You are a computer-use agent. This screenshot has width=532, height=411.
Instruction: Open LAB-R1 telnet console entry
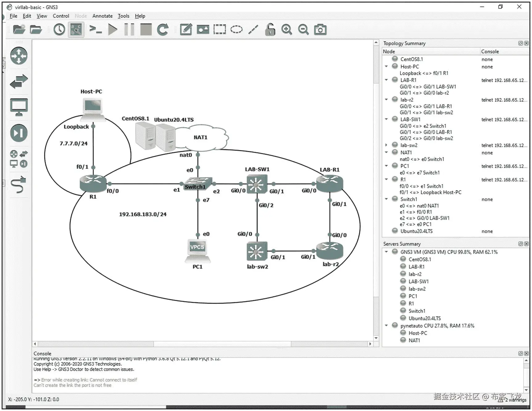pos(504,80)
